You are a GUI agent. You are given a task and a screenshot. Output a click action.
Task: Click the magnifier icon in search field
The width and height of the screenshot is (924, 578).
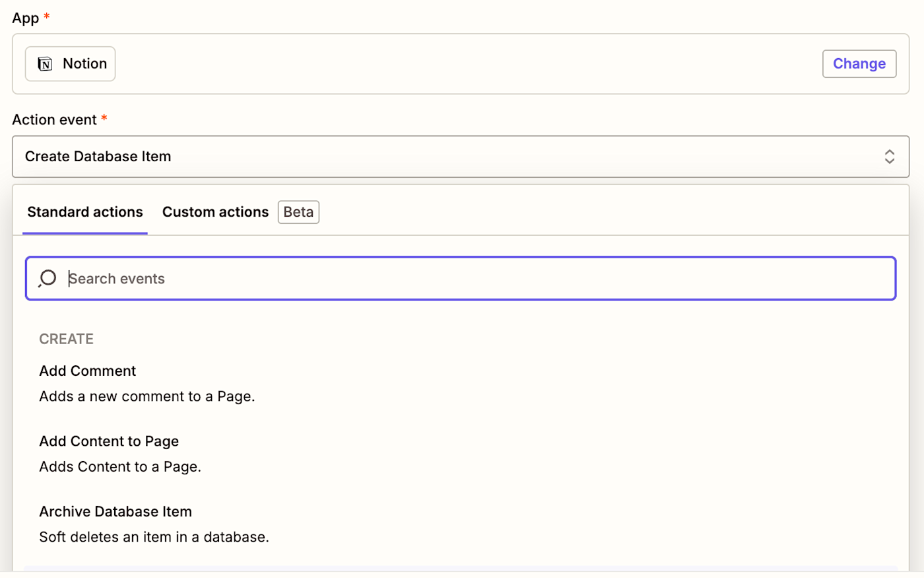click(48, 278)
